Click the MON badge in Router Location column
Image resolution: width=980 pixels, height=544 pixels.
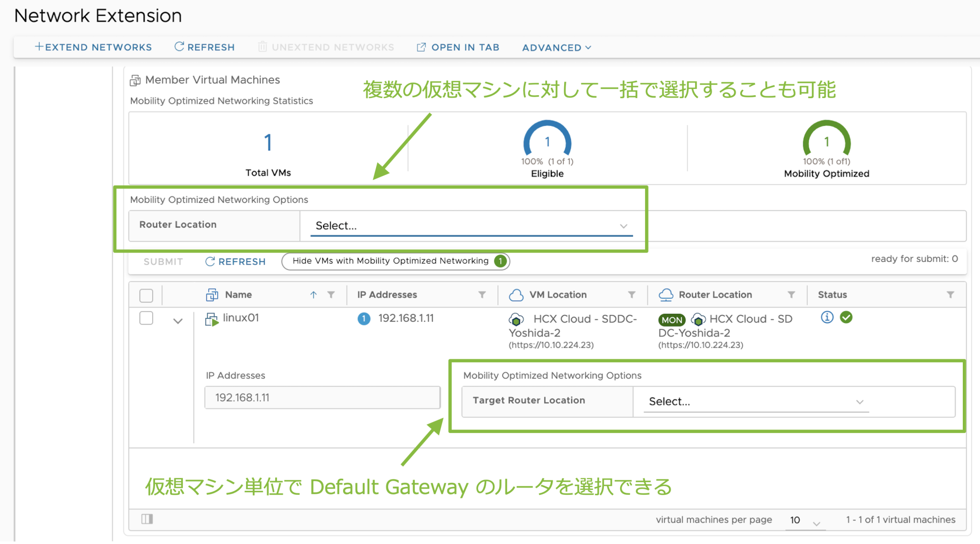[x=672, y=320]
